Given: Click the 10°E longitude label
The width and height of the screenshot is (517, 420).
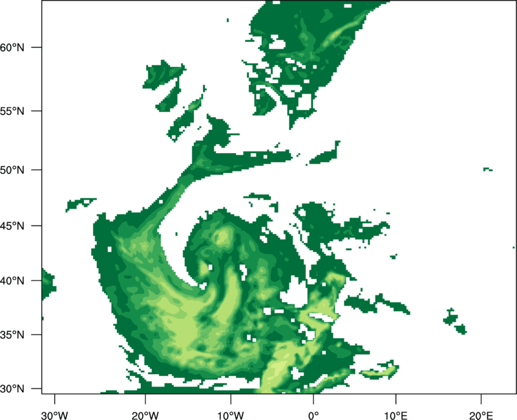Looking at the screenshot, I should [396, 415].
